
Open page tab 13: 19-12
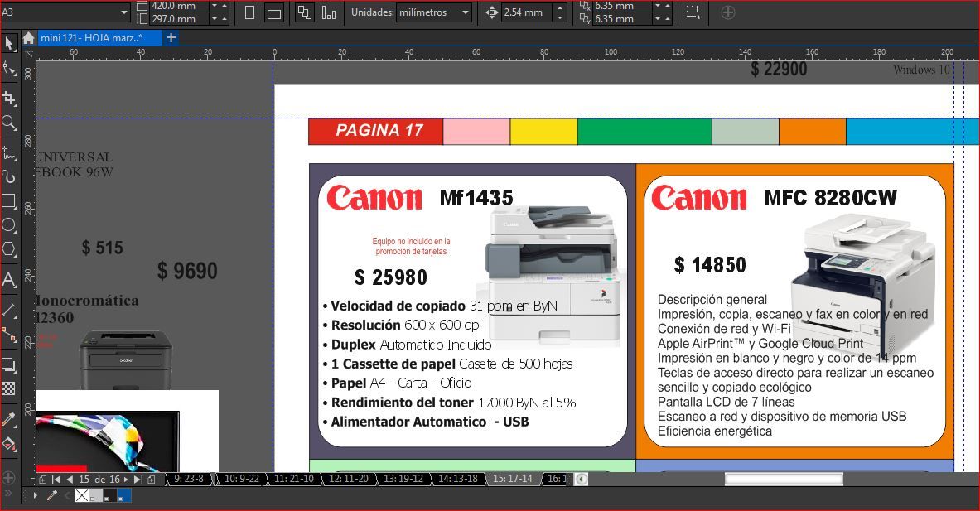click(x=403, y=479)
